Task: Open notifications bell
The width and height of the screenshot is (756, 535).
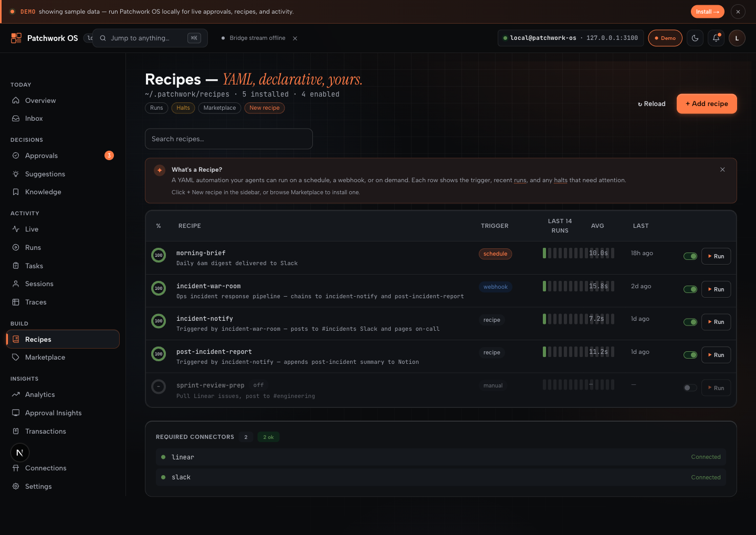Action: pyautogui.click(x=716, y=38)
